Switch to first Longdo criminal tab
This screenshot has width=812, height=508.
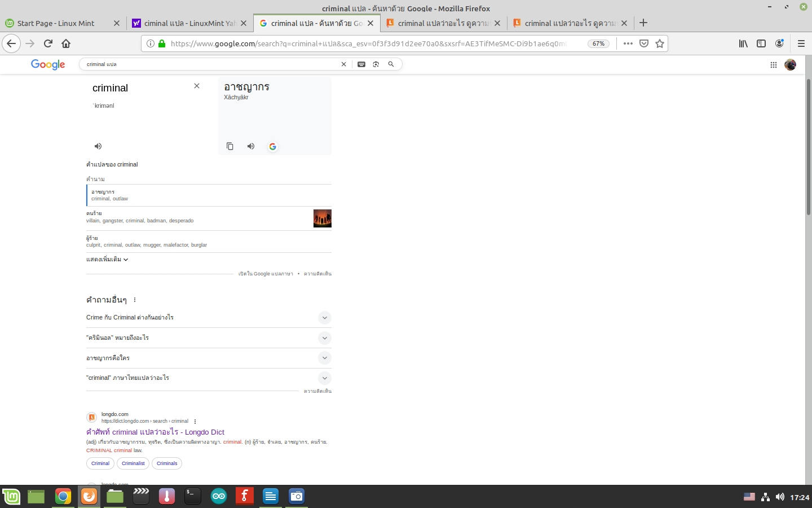pos(444,23)
